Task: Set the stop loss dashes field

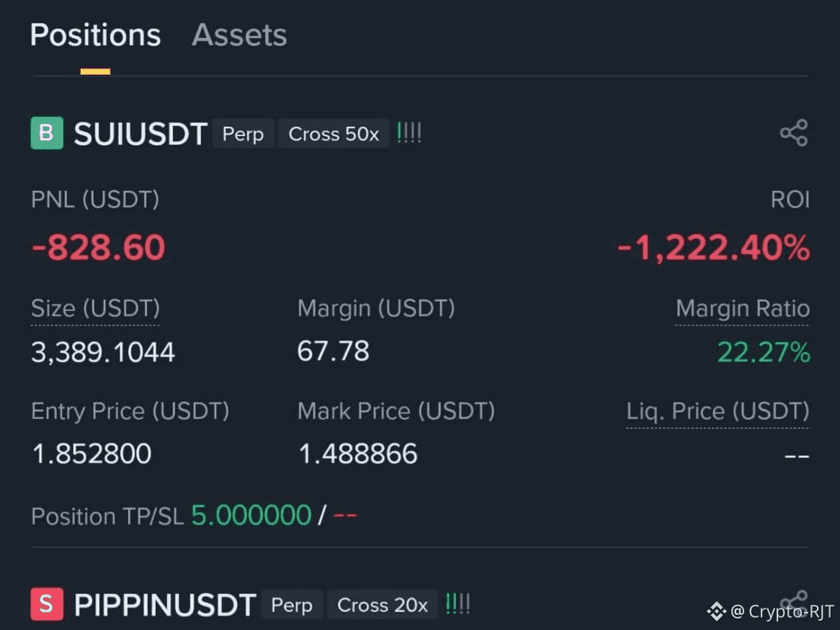Action: click(x=345, y=516)
